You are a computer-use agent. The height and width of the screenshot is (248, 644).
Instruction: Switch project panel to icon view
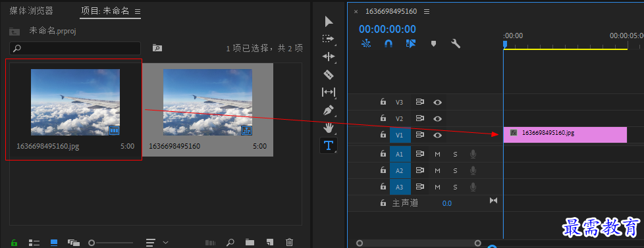(54, 243)
